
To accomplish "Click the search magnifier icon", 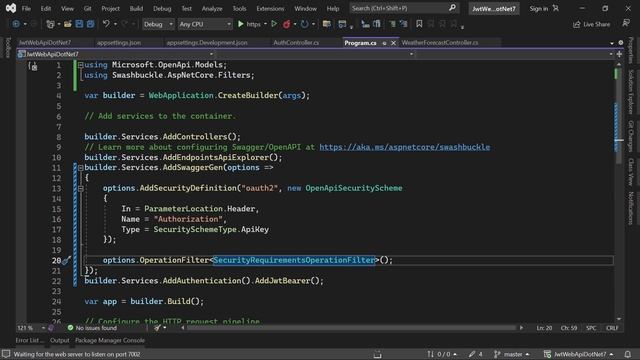I will click(x=452, y=8).
